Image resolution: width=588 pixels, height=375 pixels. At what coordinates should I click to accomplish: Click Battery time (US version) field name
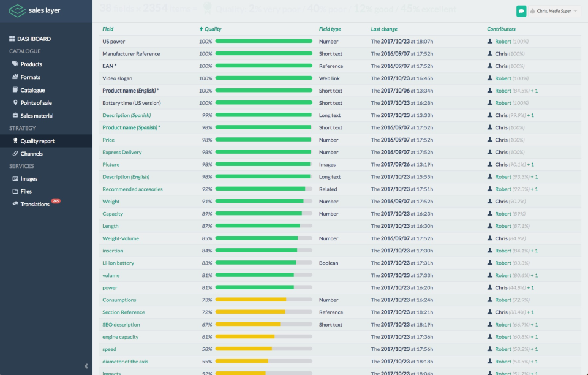(x=131, y=103)
